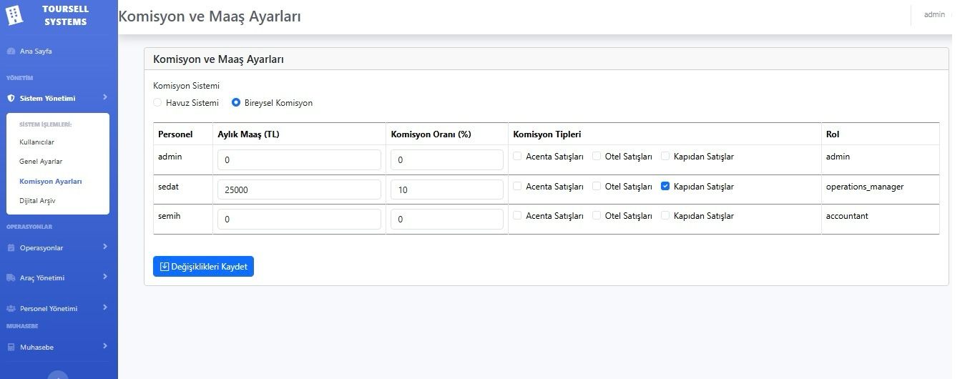Click the Toursell Systems logo icon
The width and height of the screenshot is (980, 379).
(x=14, y=14)
